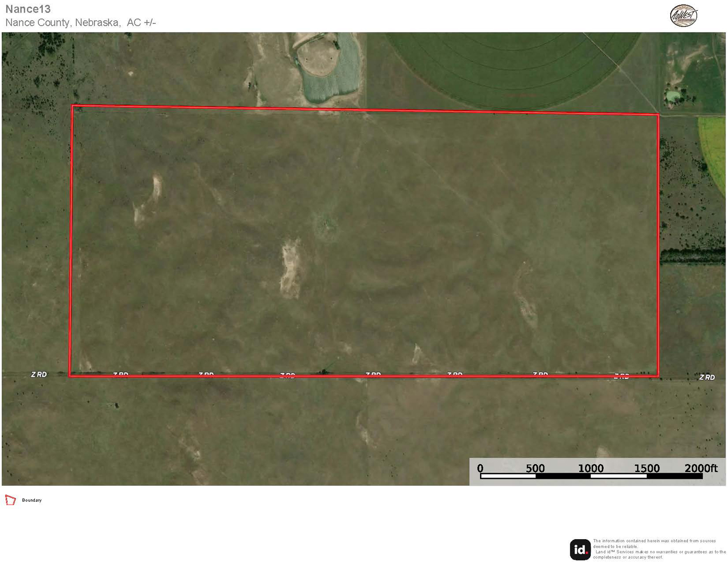Click the 'Z RD' label at left edge

[39, 375]
